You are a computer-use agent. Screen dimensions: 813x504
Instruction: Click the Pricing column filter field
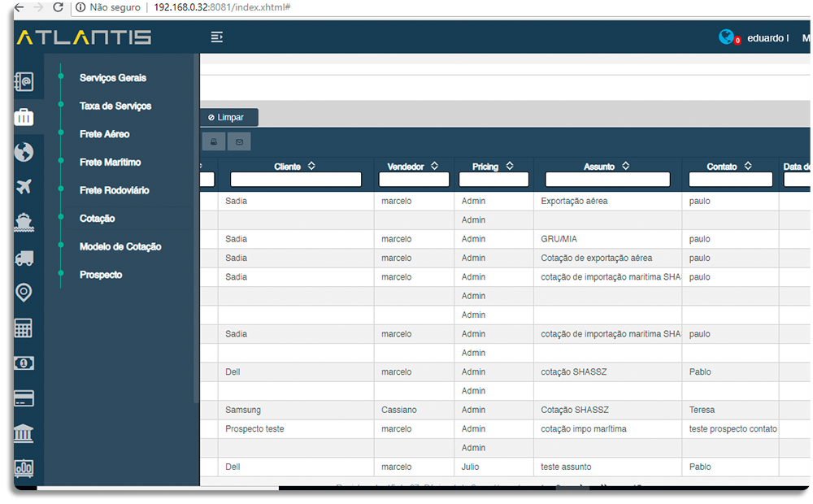click(493, 180)
